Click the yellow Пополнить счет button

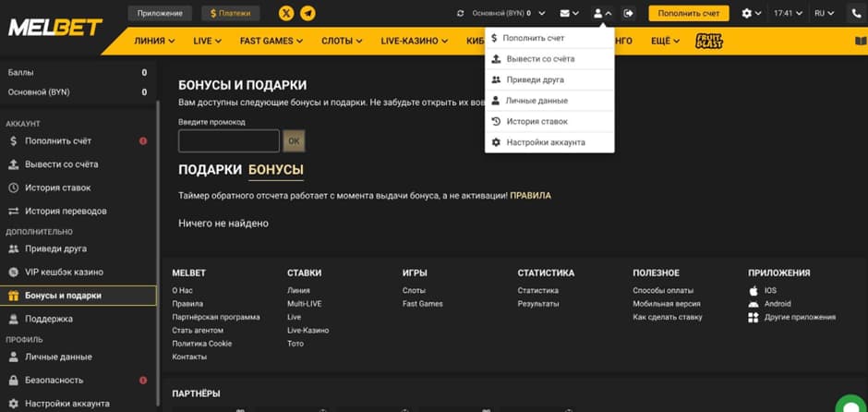click(x=689, y=13)
